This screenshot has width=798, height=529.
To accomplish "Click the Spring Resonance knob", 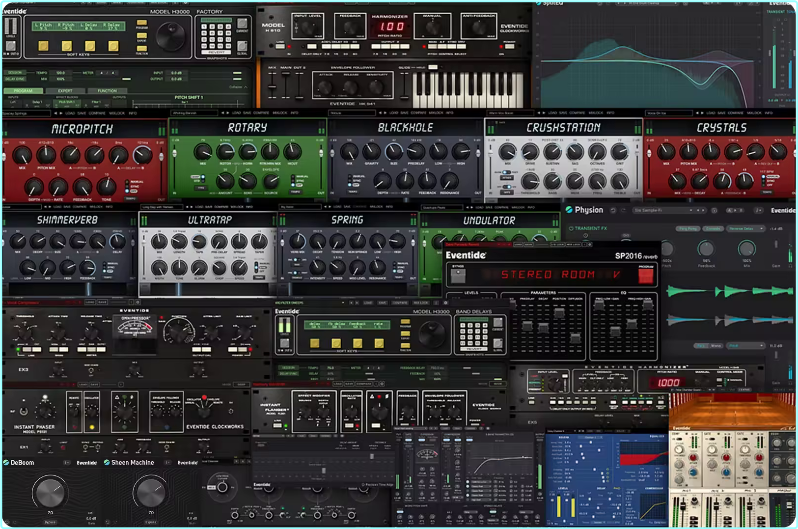I will point(377,267).
